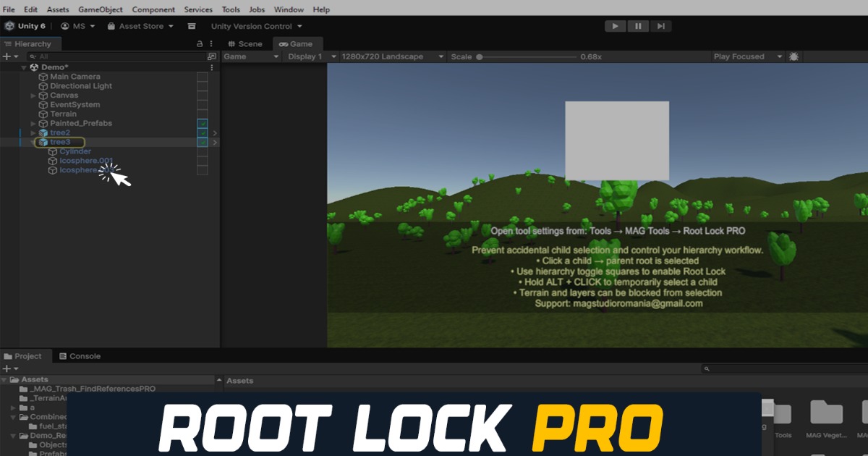Open the Hierarchy create plus dropdown
The width and height of the screenshot is (868, 456).
9,56
